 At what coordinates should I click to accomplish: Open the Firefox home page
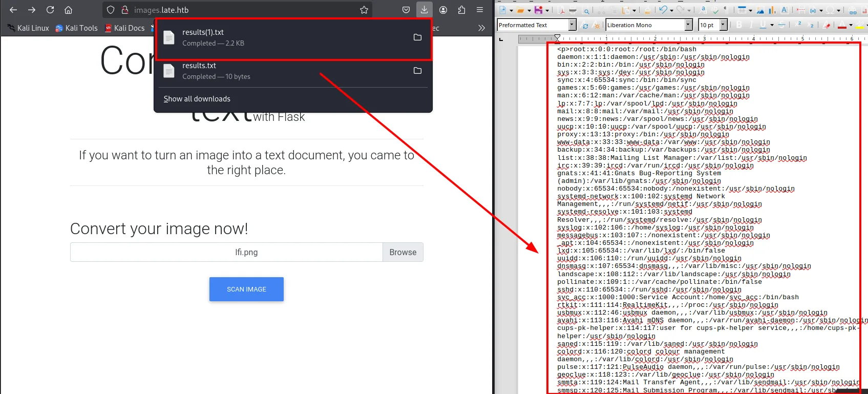(68, 10)
